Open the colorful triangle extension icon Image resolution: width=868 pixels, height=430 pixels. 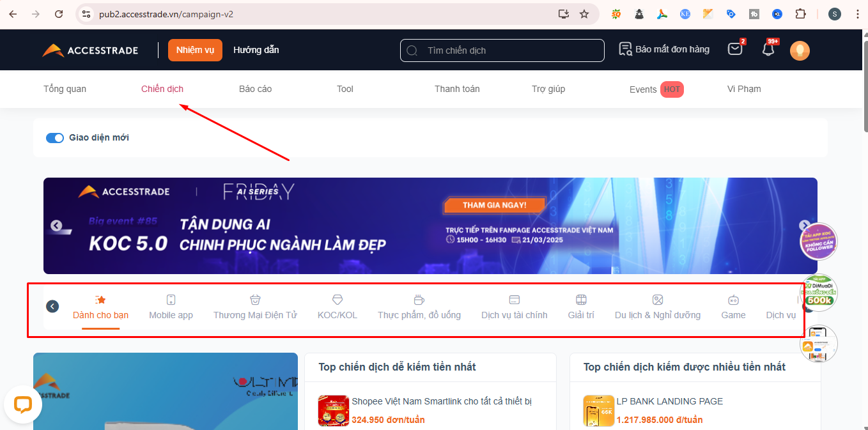[662, 14]
